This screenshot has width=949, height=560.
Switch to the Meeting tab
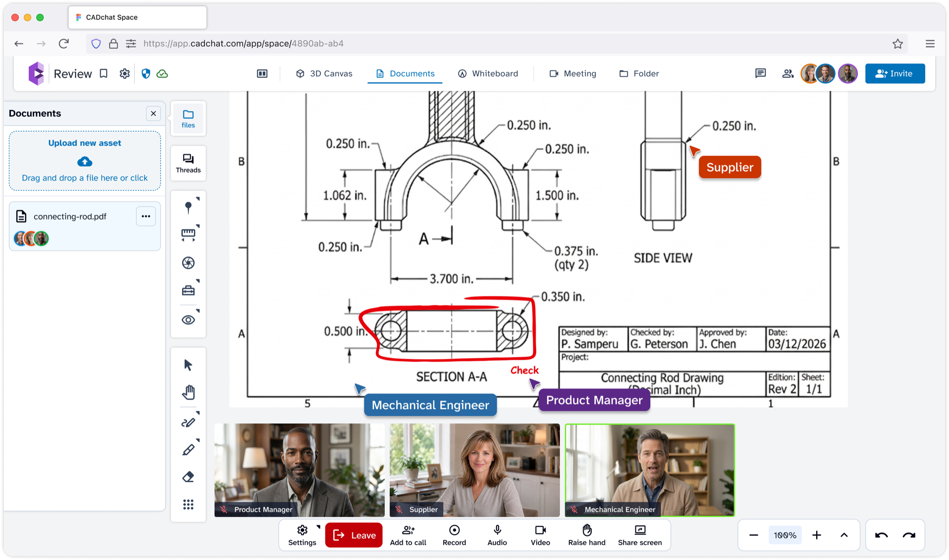pyautogui.click(x=573, y=73)
